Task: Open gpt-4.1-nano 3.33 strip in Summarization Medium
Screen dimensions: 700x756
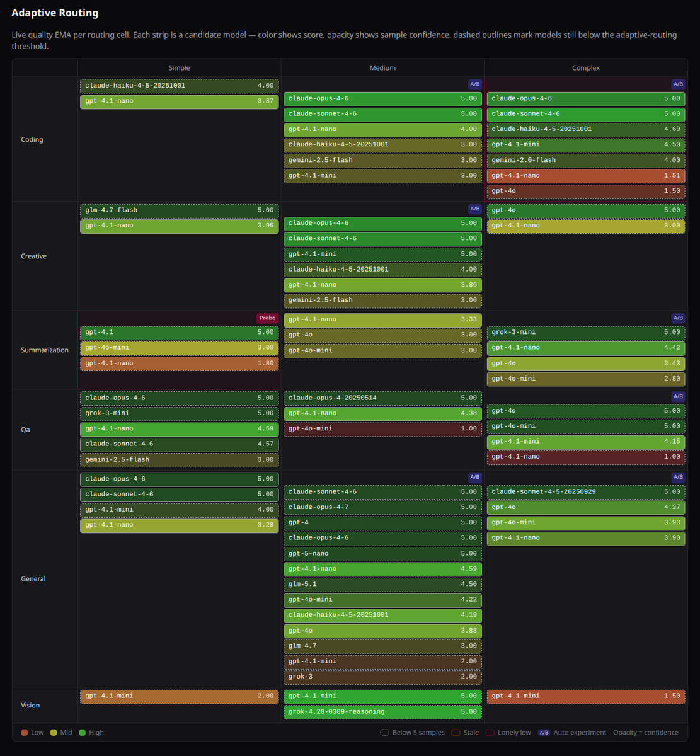Action: click(x=382, y=320)
